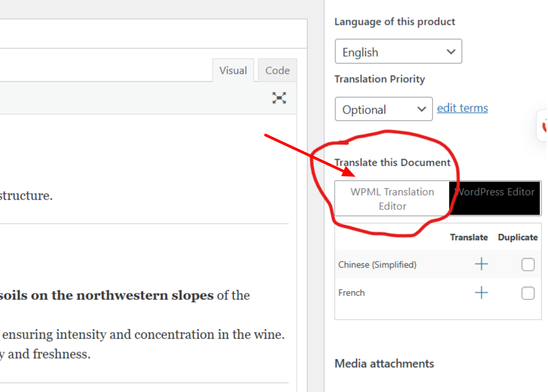This screenshot has width=548, height=392.
Task: Add Chinese (Simplified) translation plus icon
Action: tap(481, 264)
